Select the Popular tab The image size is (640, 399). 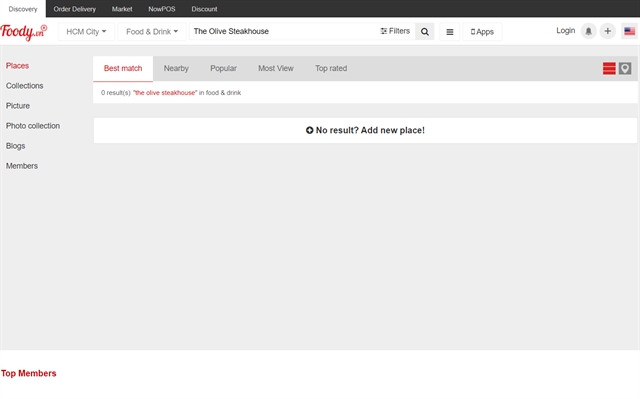click(x=223, y=69)
